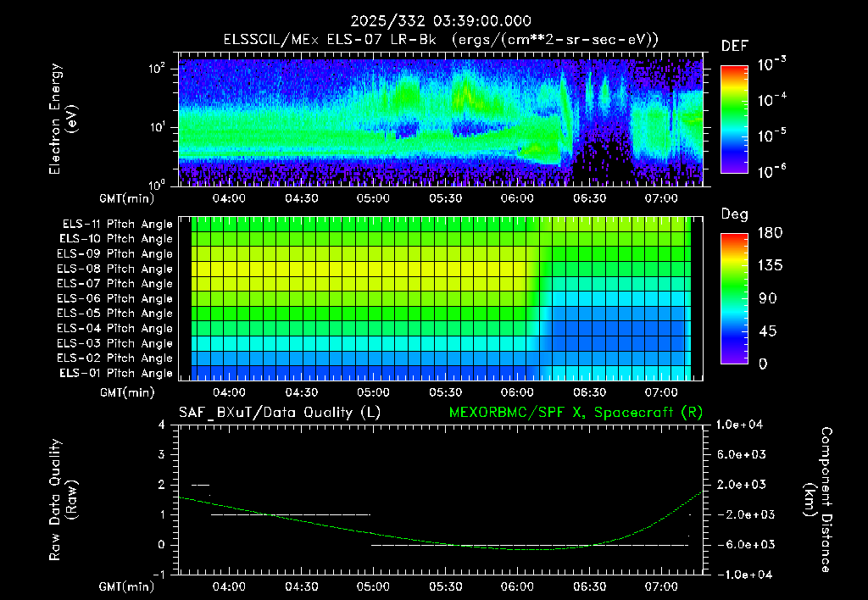Viewport: 868px width, 600px height.
Task: Click the DEF color bar
Action: [734, 119]
